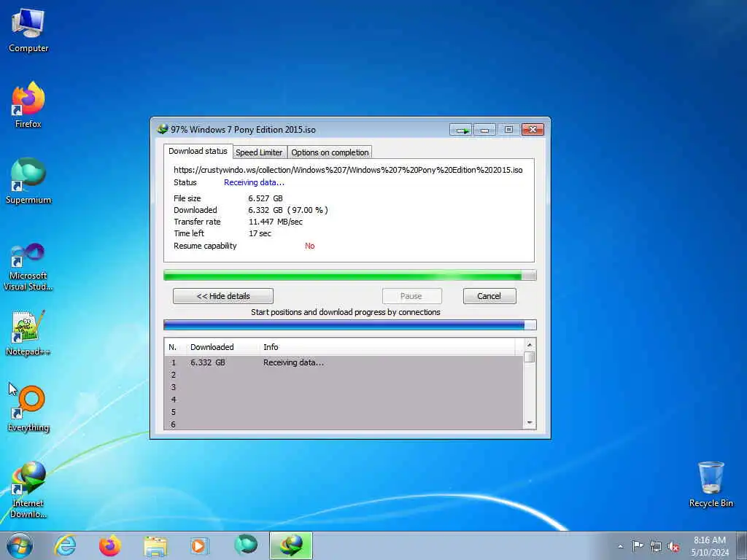Click the 97.00 % downloaded value
The width and height of the screenshot is (747, 560).
tap(307, 210)
